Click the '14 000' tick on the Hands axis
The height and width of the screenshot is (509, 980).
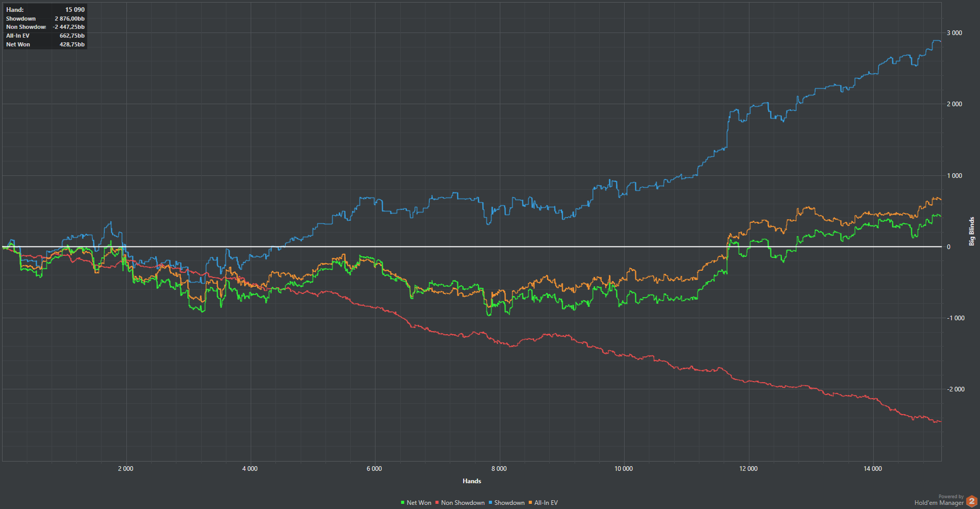[873, 469]
